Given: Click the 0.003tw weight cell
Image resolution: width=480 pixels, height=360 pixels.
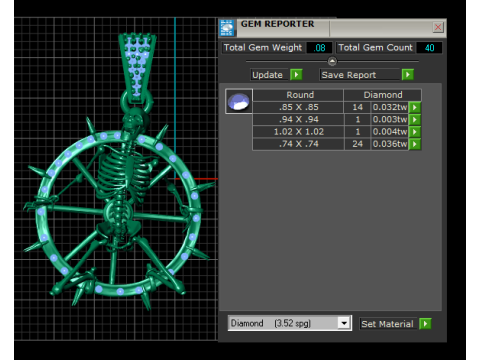Looking at the screenshot, I should (x=390, y=119).
